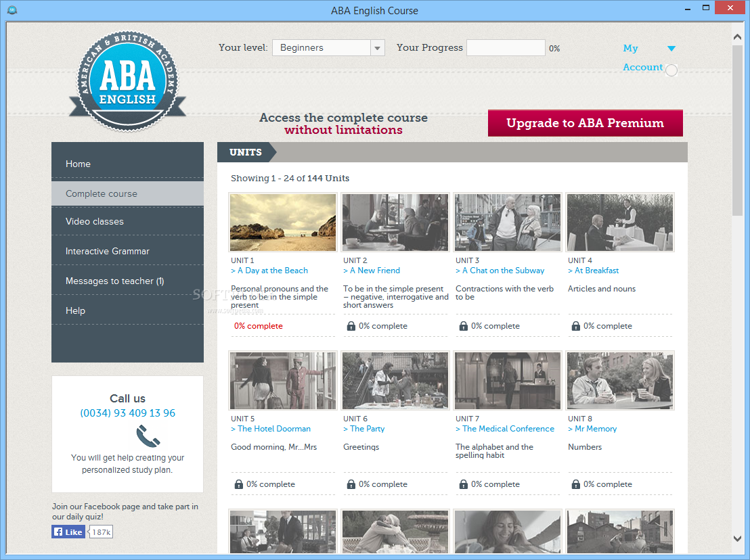Click 0% complete text under Unit 7
The height and width of the screenshot is (560, 750).
(495, 484)
